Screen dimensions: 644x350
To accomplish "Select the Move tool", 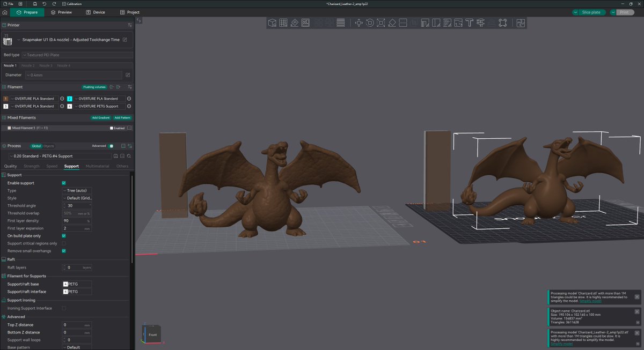I will click(358, 23).
